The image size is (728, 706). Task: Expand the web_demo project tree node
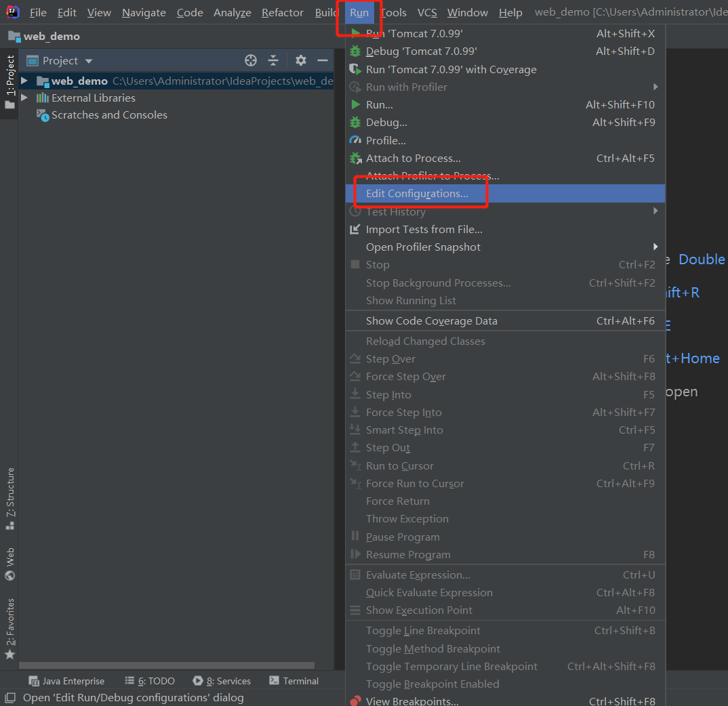[24, 81]
